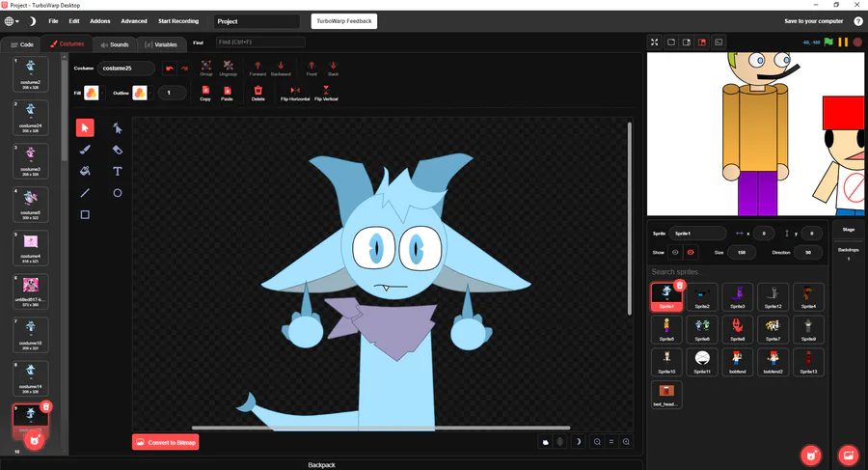Switch to the large stage layout
The width and height of the screenshot is (868, 470).
tap(687, 42)
